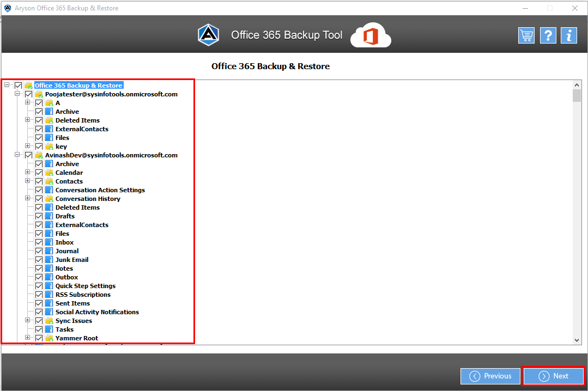Viewport: 588px width, 391px height.
Task: Click blue icon beside RSS Subscriptions
Action: (49, 294)
